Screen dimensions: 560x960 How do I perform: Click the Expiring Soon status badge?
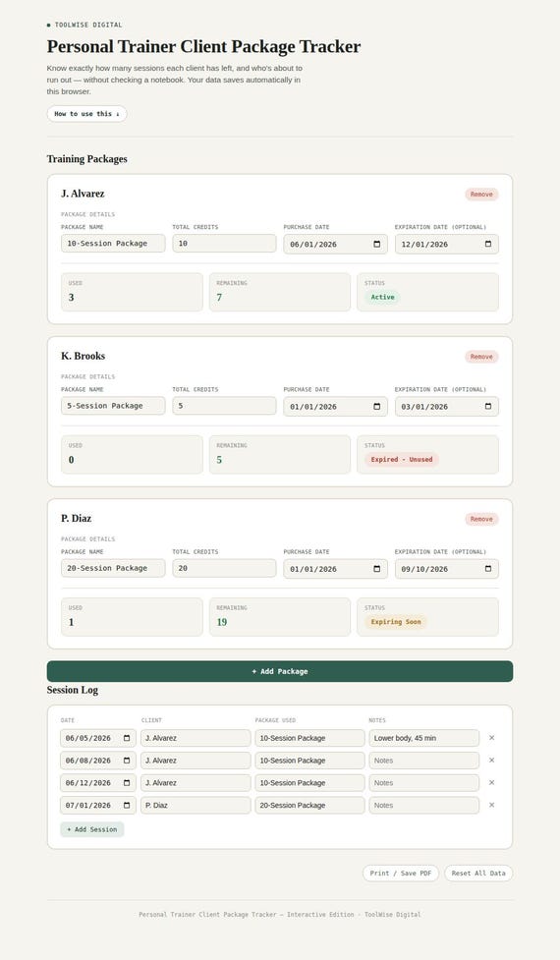click(396, 621)
